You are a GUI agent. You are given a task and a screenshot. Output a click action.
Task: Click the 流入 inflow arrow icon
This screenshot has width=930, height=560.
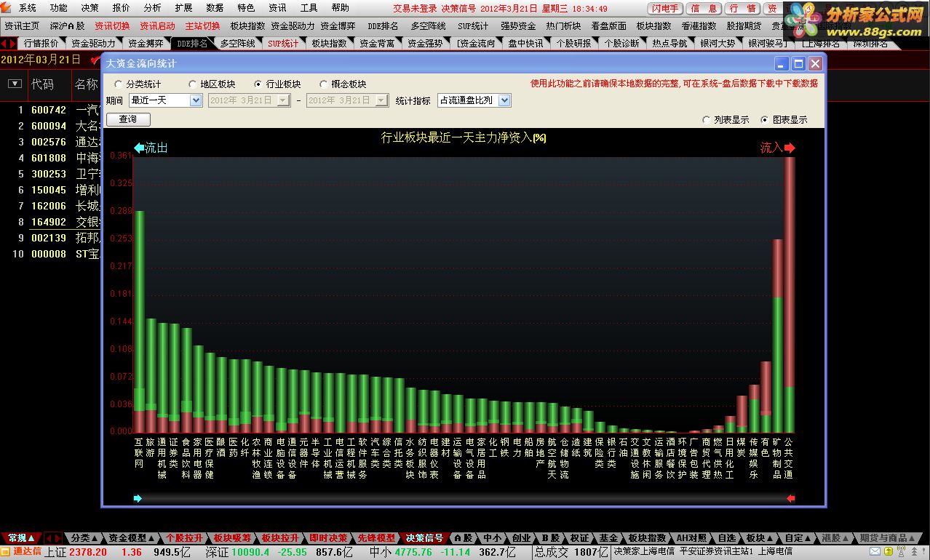790,148
